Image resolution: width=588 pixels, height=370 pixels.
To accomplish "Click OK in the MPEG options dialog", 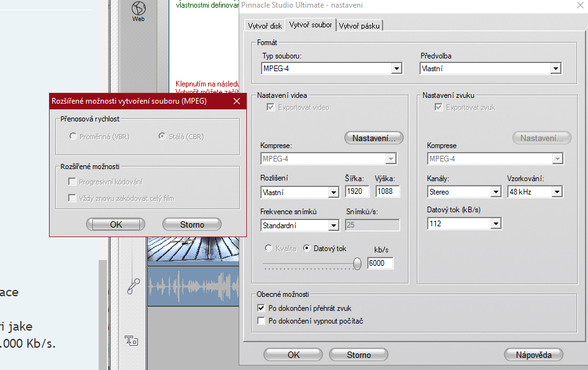I will click(x=116, y=224).
